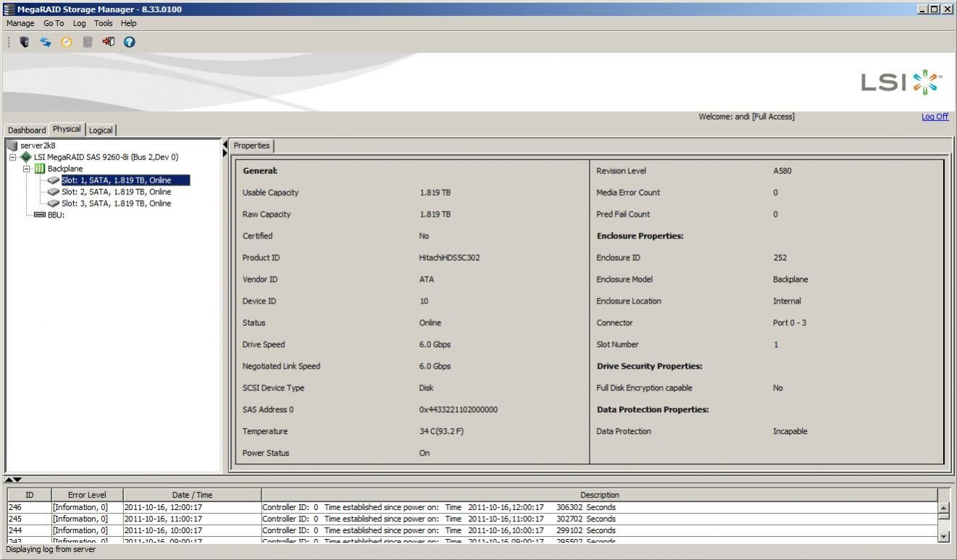Click Enclosure ID value 252
The width and height of the screenshot is (957, 560).
(780, 258)
